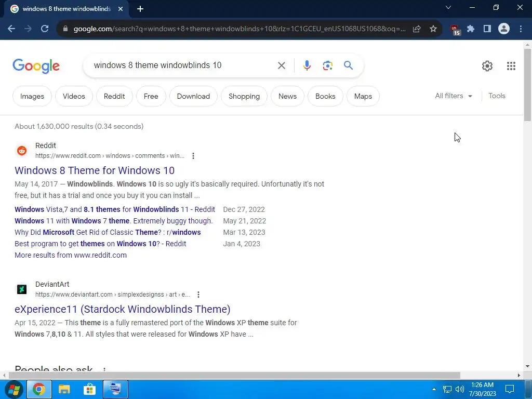Click More results from www.reddit.com
The image size is (532, 399).
(x=71, y=255)
